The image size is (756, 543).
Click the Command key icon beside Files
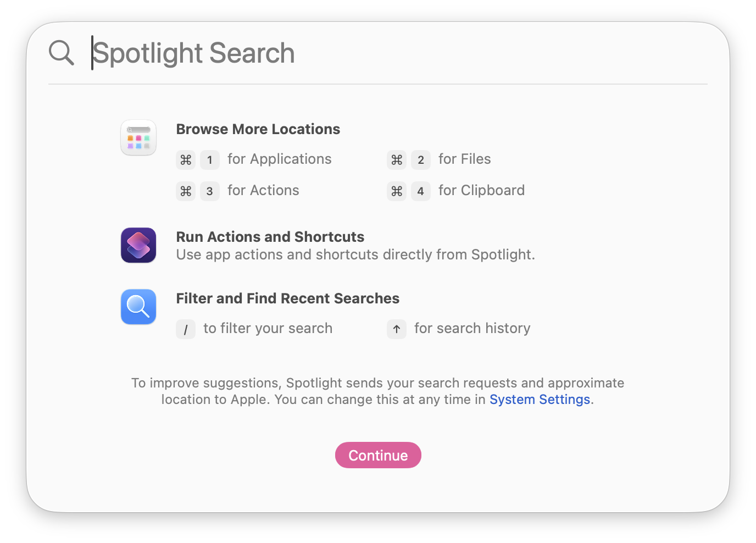[x=397, y=160]
